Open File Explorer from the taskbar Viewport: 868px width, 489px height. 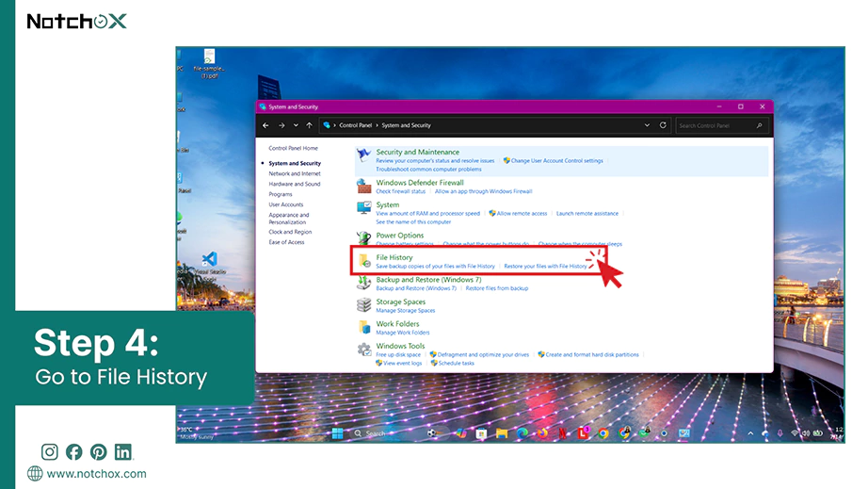click(502, 433)
